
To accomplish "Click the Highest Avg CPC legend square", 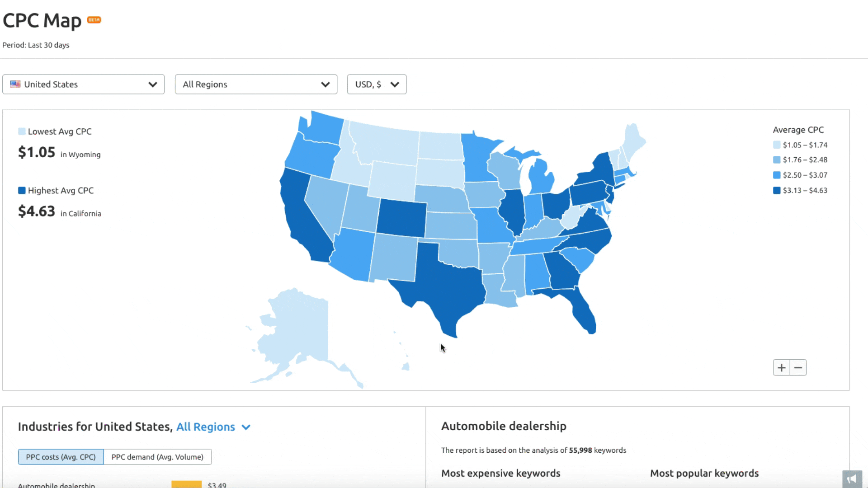I will point(22,190).
